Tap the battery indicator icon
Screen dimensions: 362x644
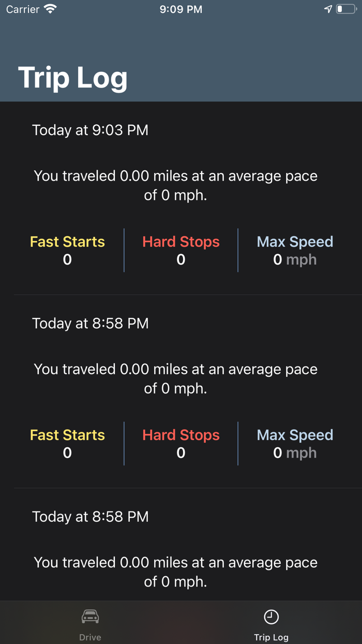(345, 8)
